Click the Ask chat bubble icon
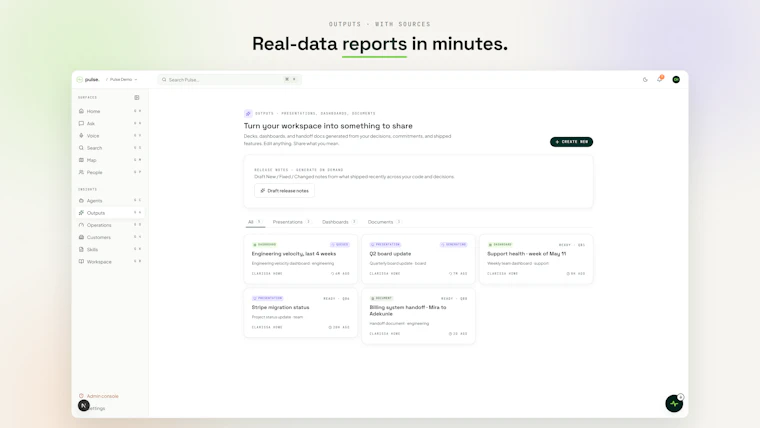 81,123
